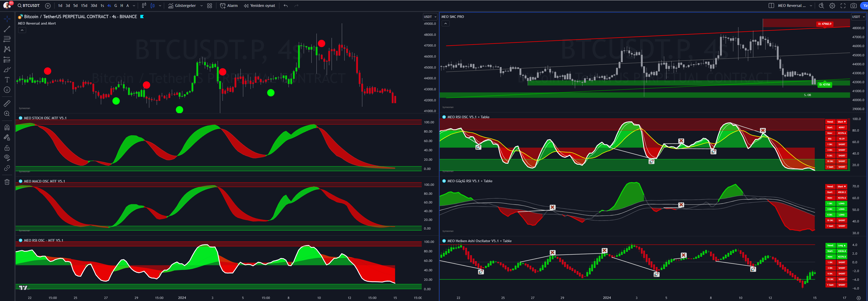Toggle magnet mode for drawings
This screenshot has width=868, height=301.
[7, 128]
